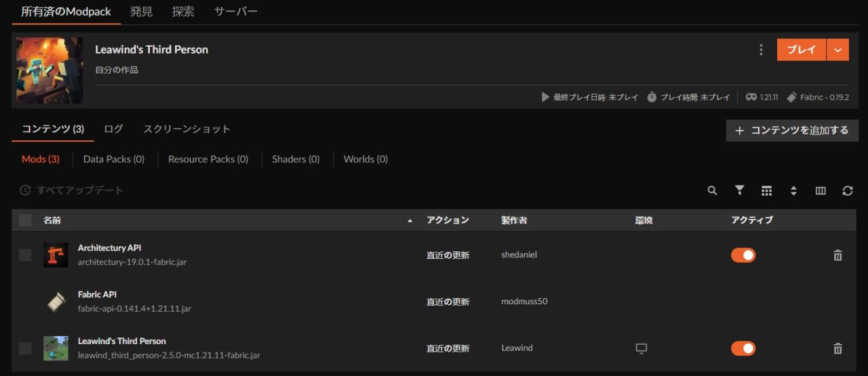Disable the Leawind's Third Person active toggle
Screen dimensions: 868x376
[743, 348]
